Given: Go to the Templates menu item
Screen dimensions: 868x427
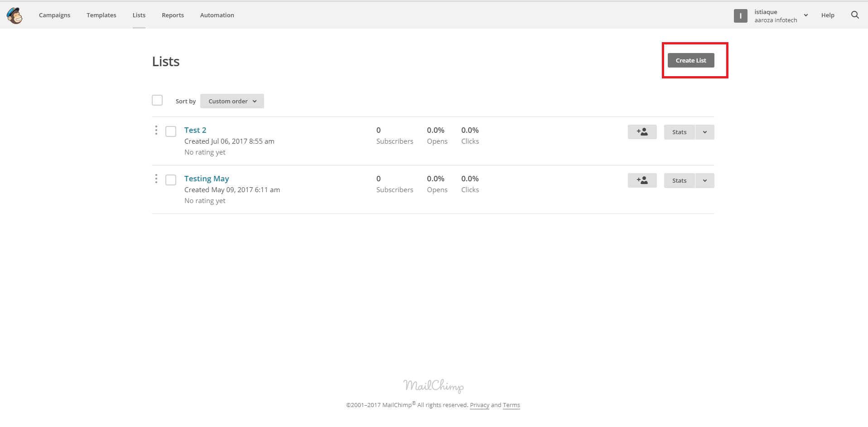Looking at the screenshot, I should point(101,15).
